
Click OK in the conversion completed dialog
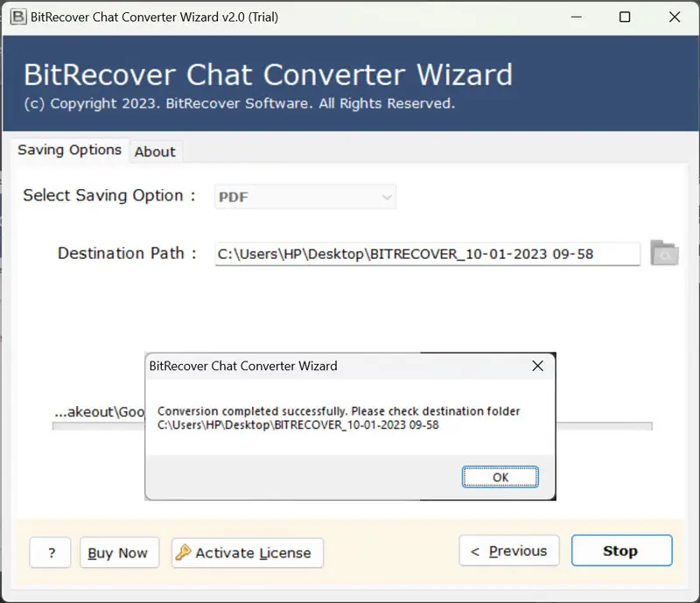click(500, 477)
